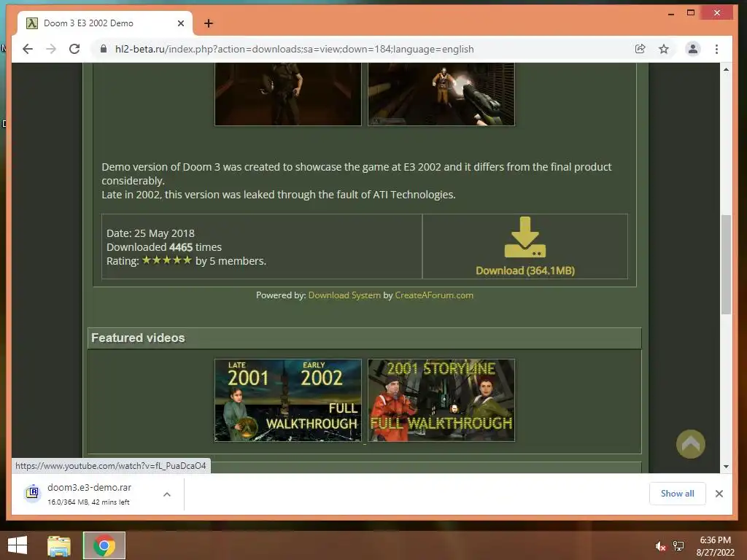The image size is (747, 560).
Task: Click the muted volume tray icon
Action: 659,546
